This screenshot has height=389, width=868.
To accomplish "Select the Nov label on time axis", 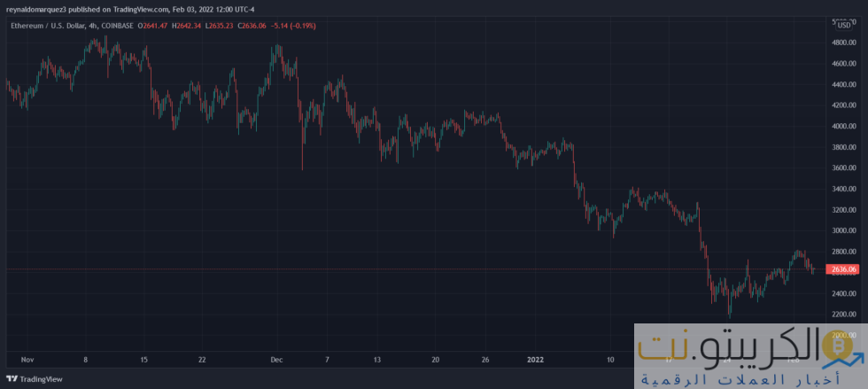I will 26,360.
